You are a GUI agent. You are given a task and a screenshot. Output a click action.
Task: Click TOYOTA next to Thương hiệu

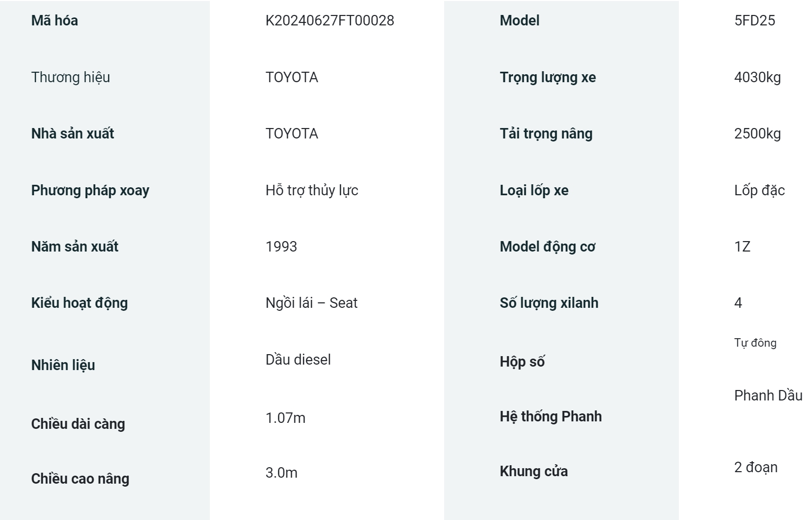point(292,77)
